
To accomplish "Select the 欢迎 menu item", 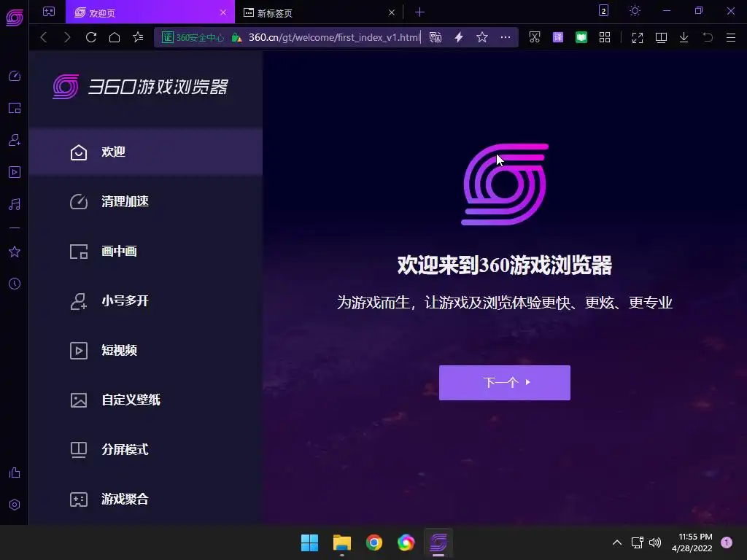I will coord(146,152).
